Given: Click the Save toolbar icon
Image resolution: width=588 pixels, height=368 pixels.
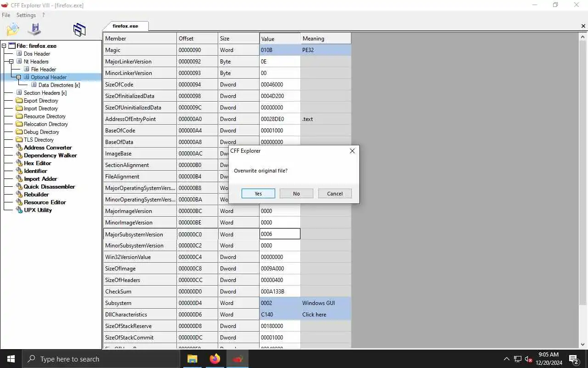Looking at the screenshot, I should click(34, 29).
